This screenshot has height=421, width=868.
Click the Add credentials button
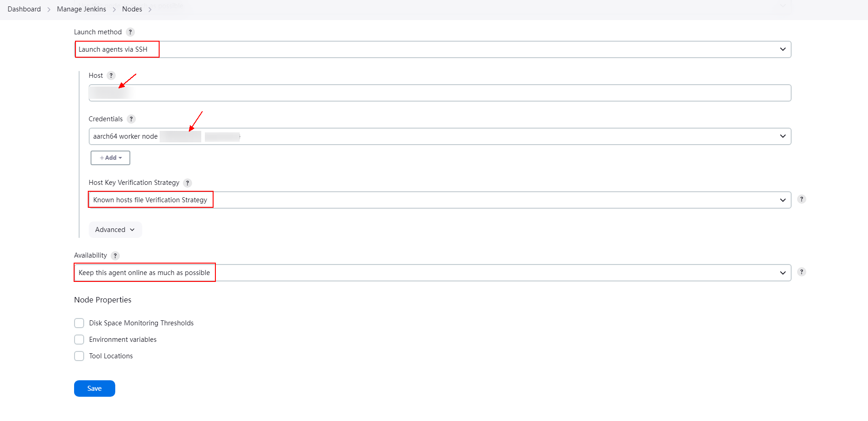coord(110,158)
